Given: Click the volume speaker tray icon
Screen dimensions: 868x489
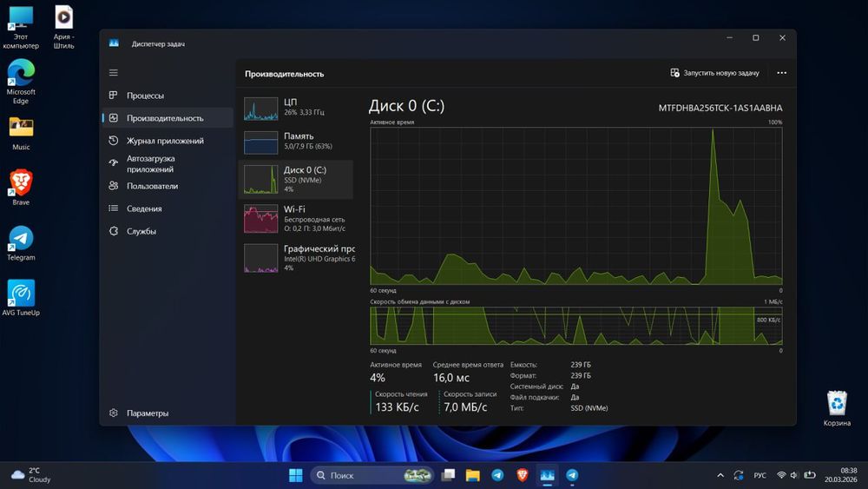Looking at the screenshot, I should (x=794, y=475).
